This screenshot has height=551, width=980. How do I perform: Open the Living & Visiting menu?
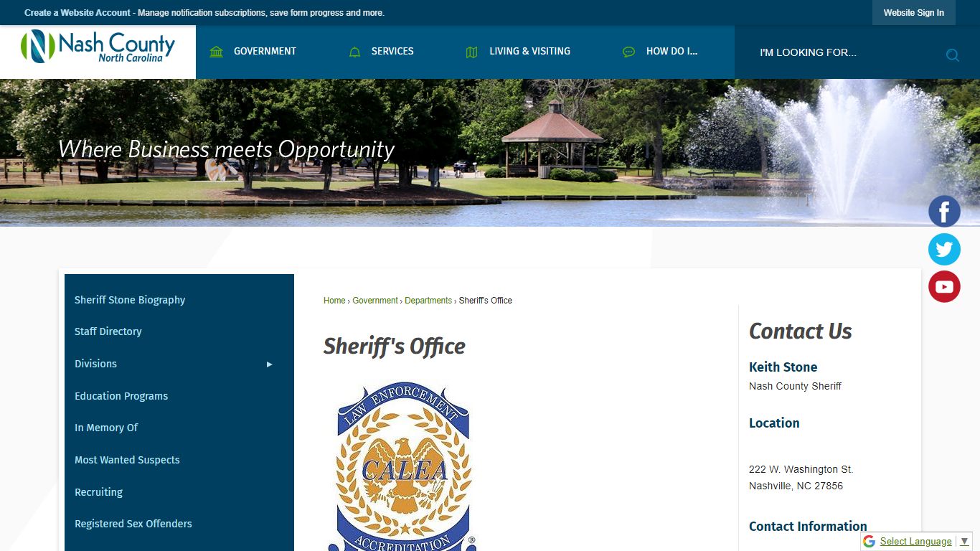tap(518, 52)
